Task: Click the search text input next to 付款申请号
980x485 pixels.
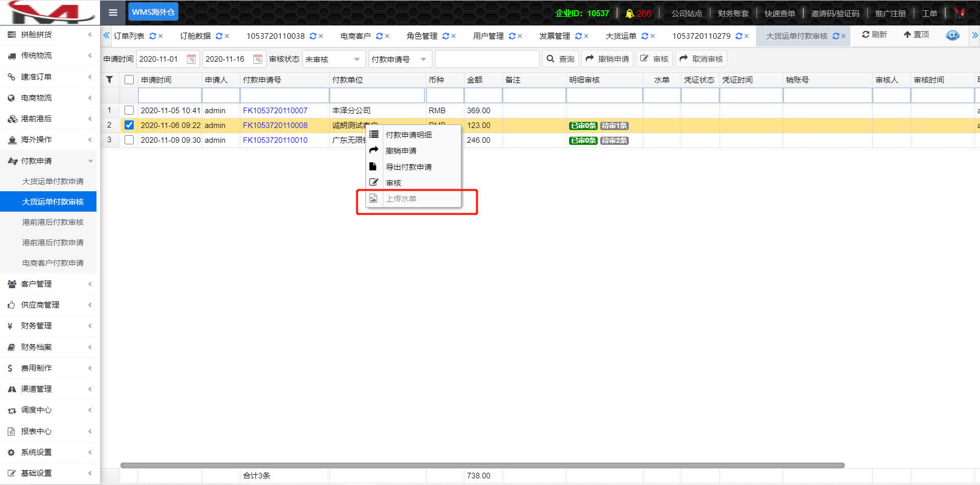Action: click(487, 59)
